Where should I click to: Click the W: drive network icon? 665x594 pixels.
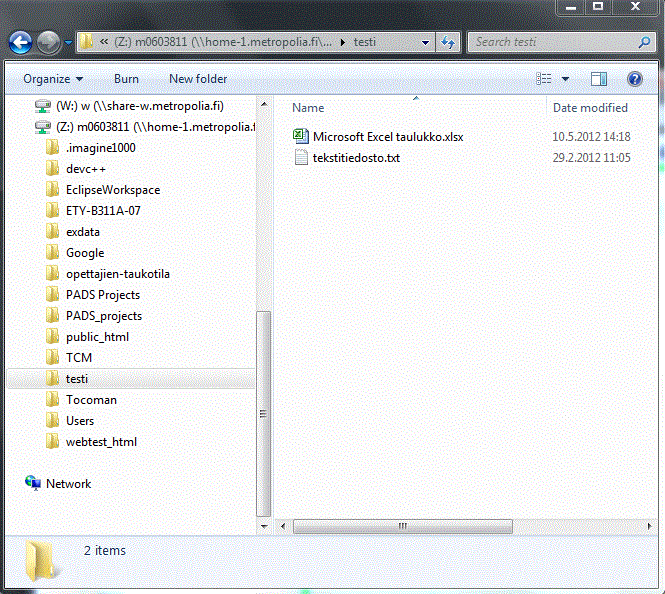coord(42,106)
